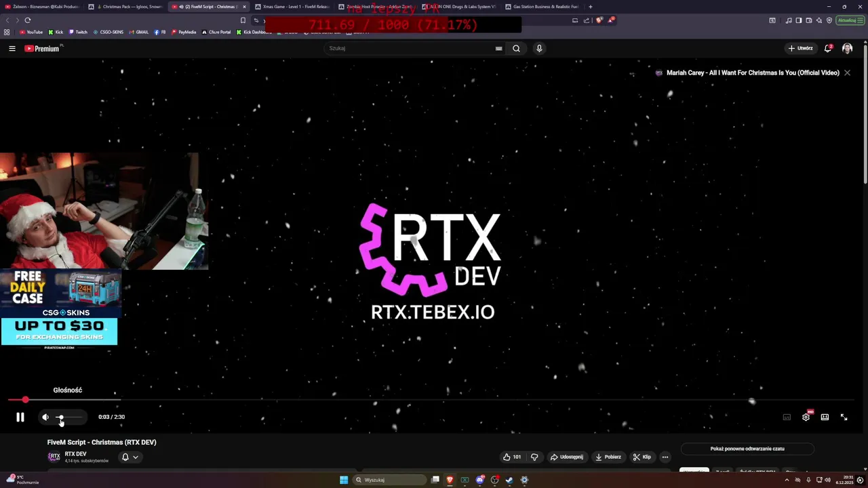Image resolution: width=868 pixels, height=488 pixels.
Task: Switch to Zeitsson Biznesman browser tab
Action: coord(41,7)
